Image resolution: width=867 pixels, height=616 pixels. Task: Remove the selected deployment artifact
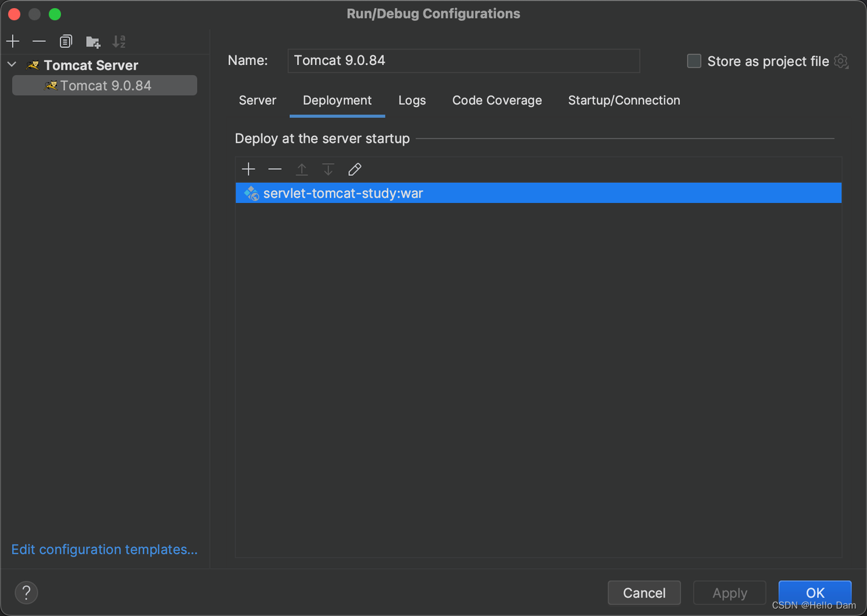tap(275, 169)
